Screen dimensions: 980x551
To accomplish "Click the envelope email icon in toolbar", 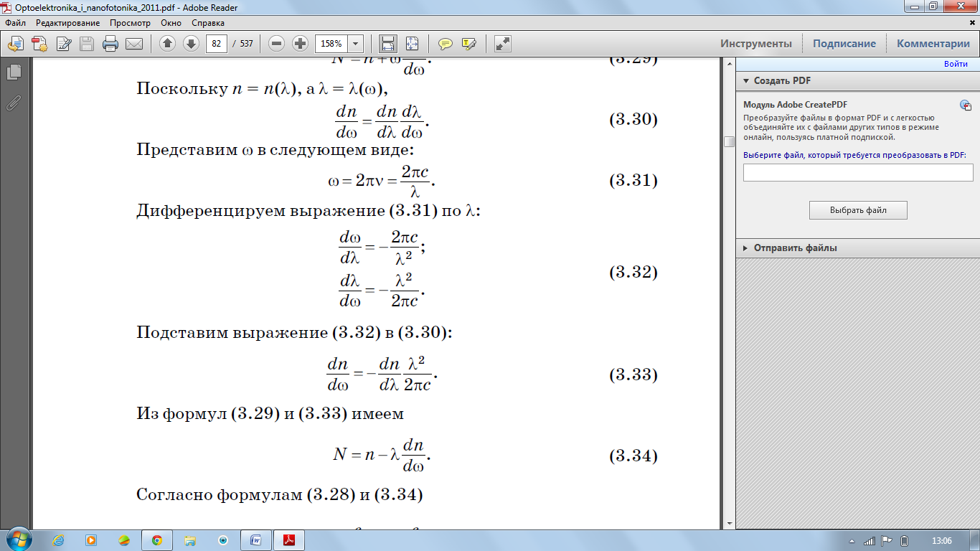I will (x=134, y=44).
